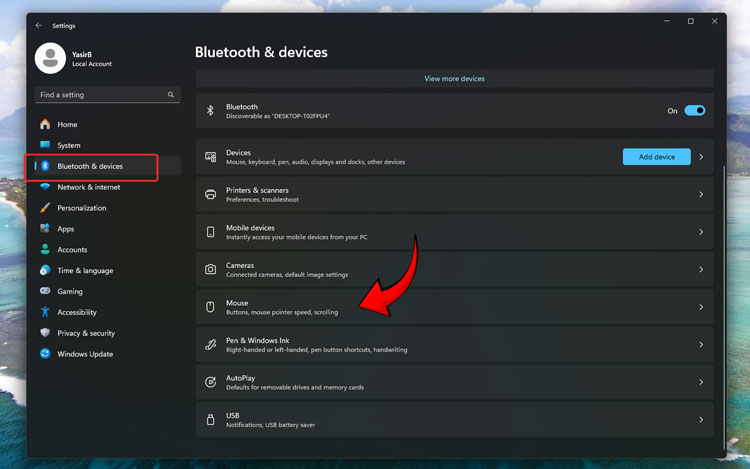750x469 pixels.
Task: Click the Mouse icon
Action: click(210, 307)
